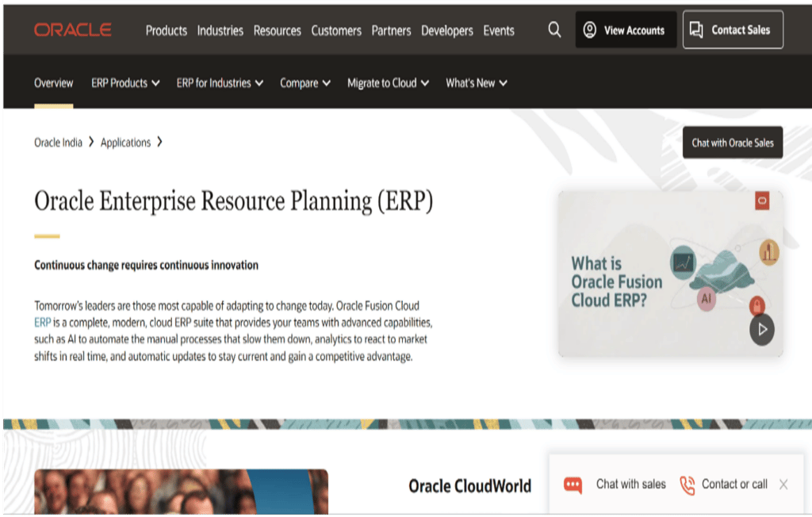Click the red Oracle badge on video

coord(762,201)
